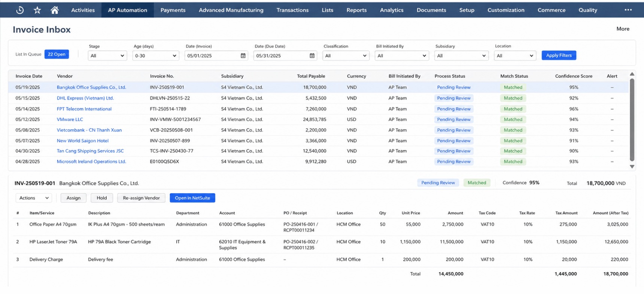Click the invoice list scroll down arrow
This screenshot has width=644, height=294.
(632, 167)
